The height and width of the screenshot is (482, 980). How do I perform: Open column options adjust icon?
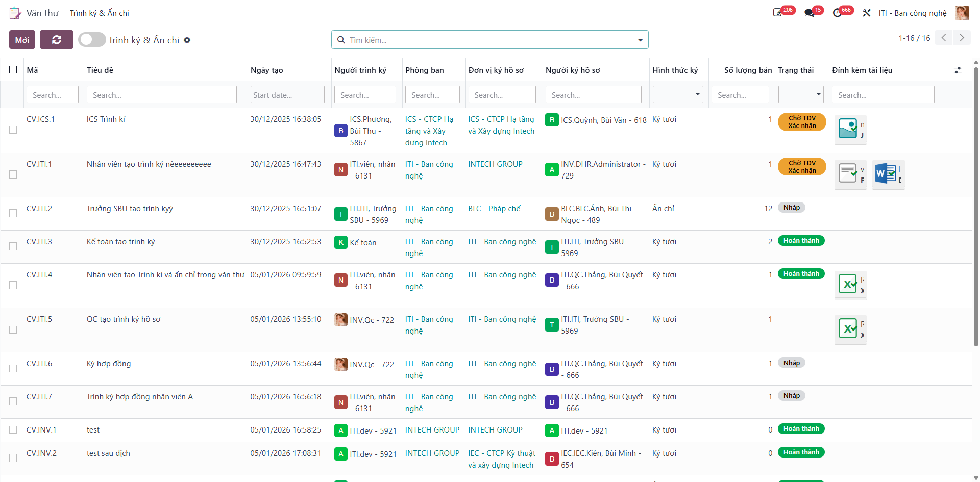[x=958, y=70]
